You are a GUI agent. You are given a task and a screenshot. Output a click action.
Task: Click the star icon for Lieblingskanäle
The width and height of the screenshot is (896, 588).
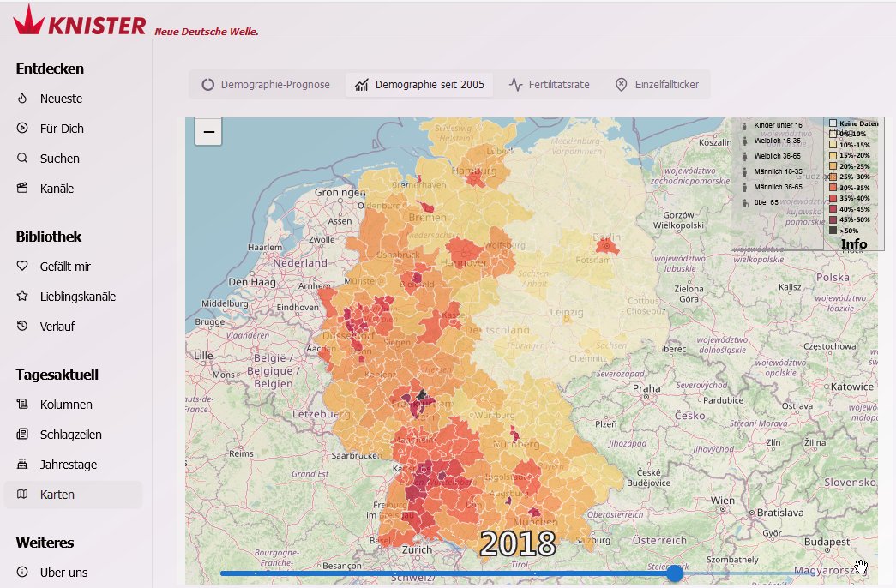(22, 296)
